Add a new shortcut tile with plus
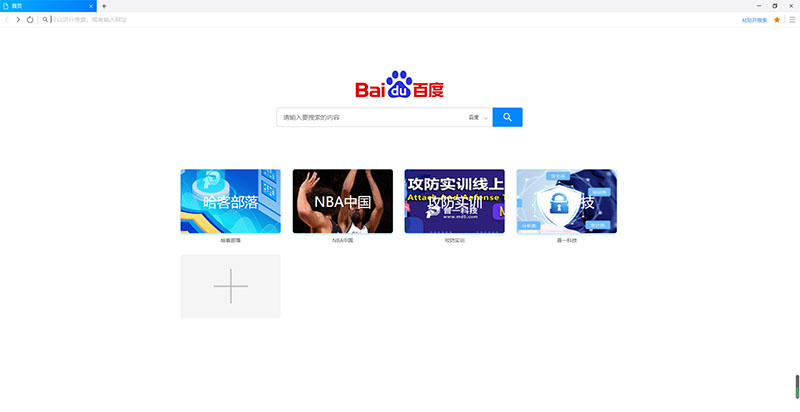800x412 pixels. point(231,286)
